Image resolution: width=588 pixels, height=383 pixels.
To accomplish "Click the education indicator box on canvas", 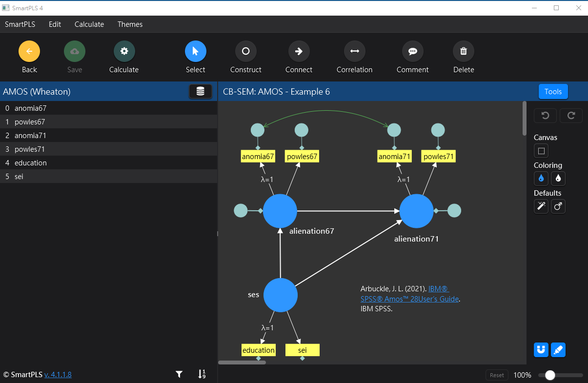I will [x=259, y=350].
